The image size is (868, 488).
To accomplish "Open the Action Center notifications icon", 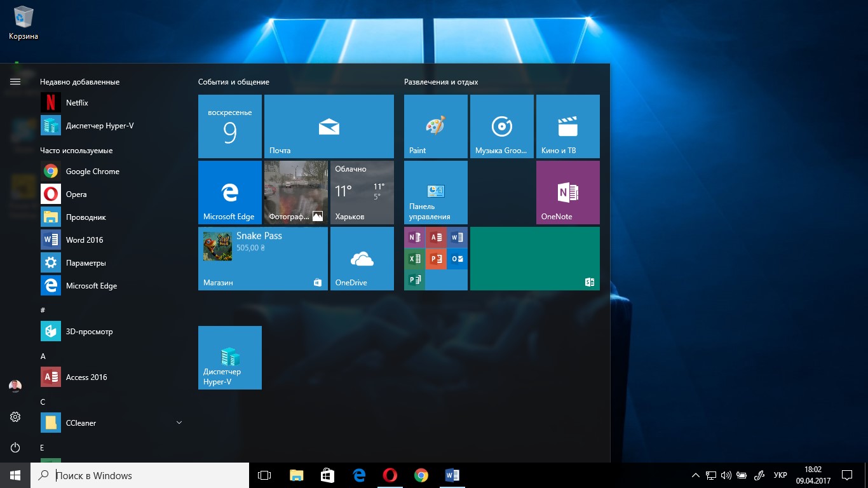I will tap(847, 475).
